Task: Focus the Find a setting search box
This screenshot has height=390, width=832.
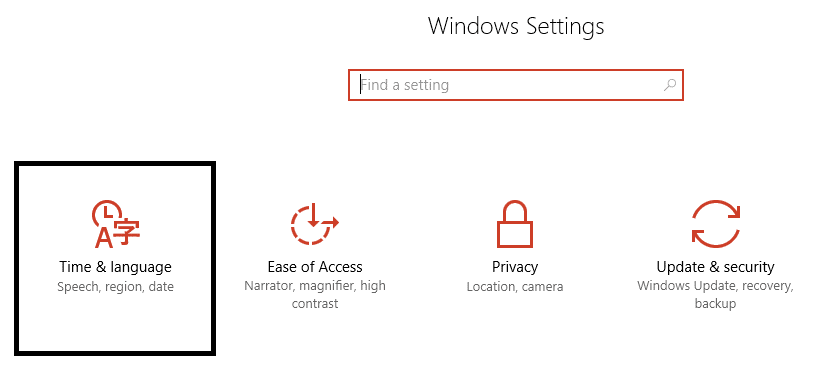Action: pos(516,85)
